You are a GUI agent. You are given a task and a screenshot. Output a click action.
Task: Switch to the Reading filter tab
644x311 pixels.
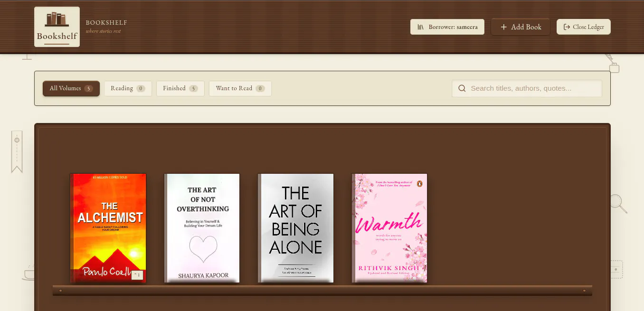[128, 88]
